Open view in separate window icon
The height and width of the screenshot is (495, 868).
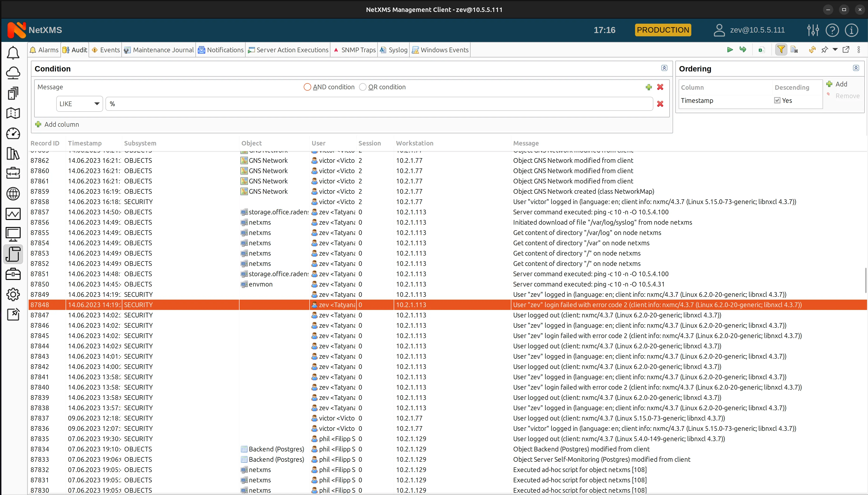point(846,50)
